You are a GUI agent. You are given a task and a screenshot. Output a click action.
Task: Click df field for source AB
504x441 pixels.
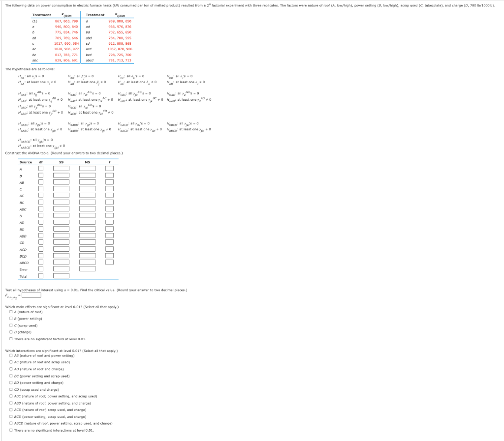[41, 182]
